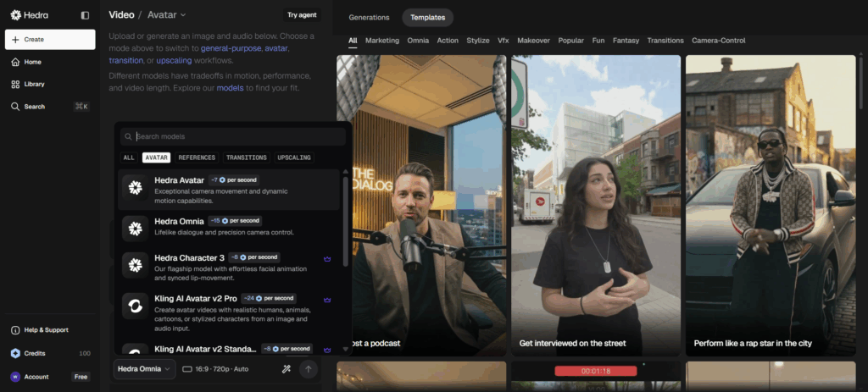The image size is (868, 392).
Task: Click the Hedra Omnia ~15 per second badge
Action: pos(235,221)
